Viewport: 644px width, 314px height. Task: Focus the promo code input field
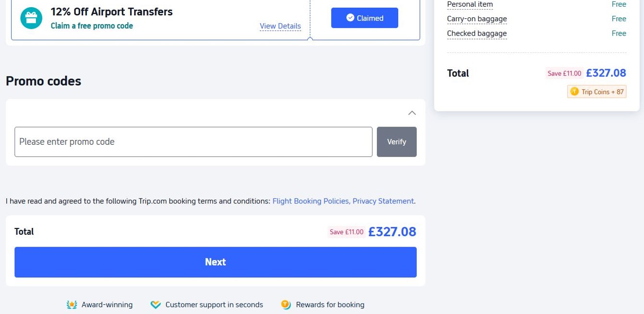coord(193,142)
